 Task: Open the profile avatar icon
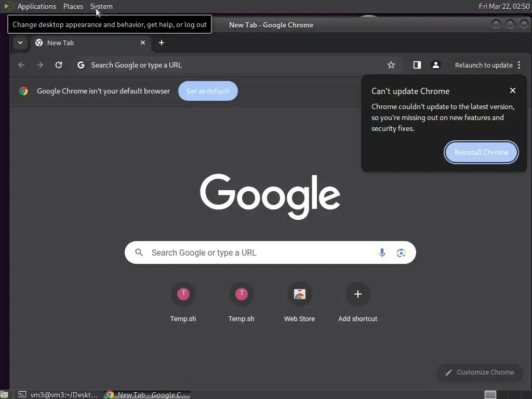436,65
